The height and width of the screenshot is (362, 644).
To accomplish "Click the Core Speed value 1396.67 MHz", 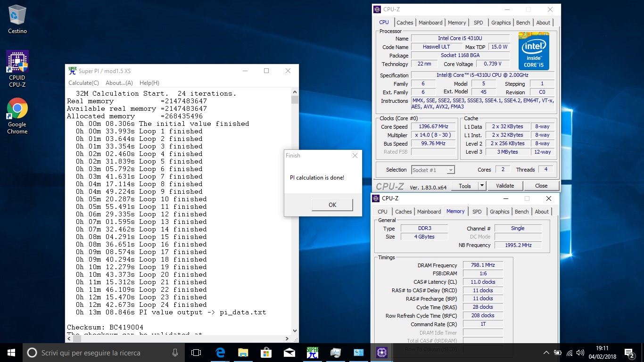I will (x=432, y=126).
